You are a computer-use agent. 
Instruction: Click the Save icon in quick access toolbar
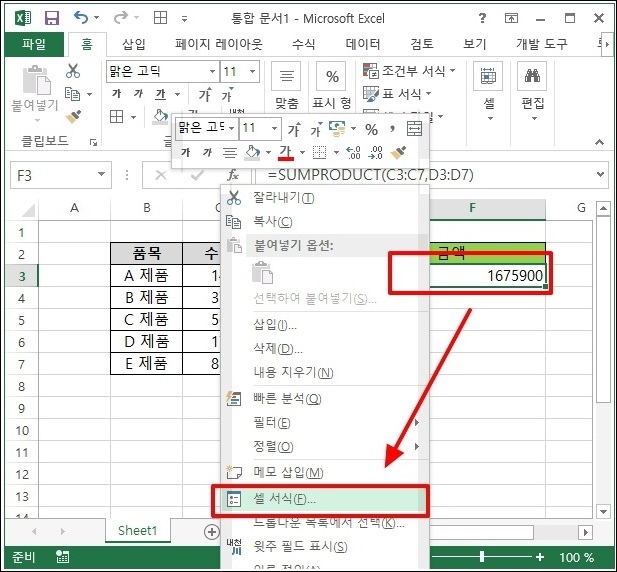(52, 18)
